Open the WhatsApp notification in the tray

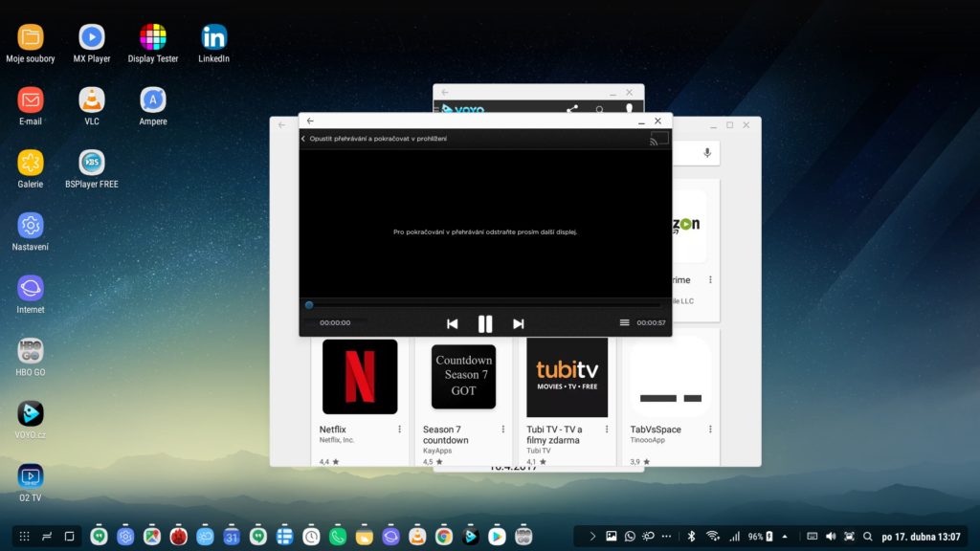pyautogui.click(x=630, y=536)
